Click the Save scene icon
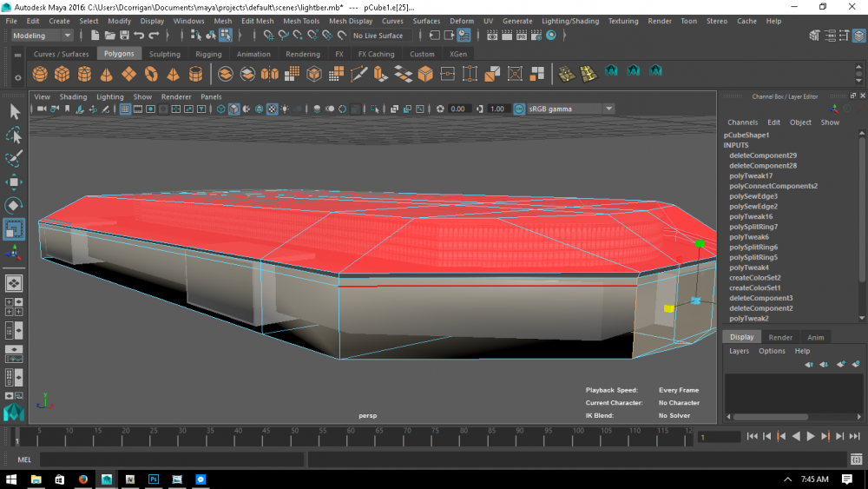 [124, 36]
